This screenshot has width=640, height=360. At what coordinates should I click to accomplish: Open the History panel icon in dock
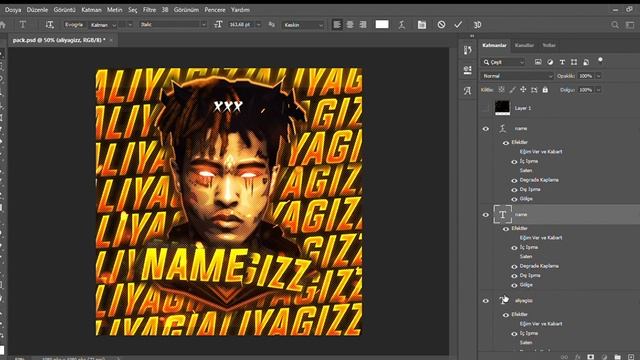click(468, 50)
